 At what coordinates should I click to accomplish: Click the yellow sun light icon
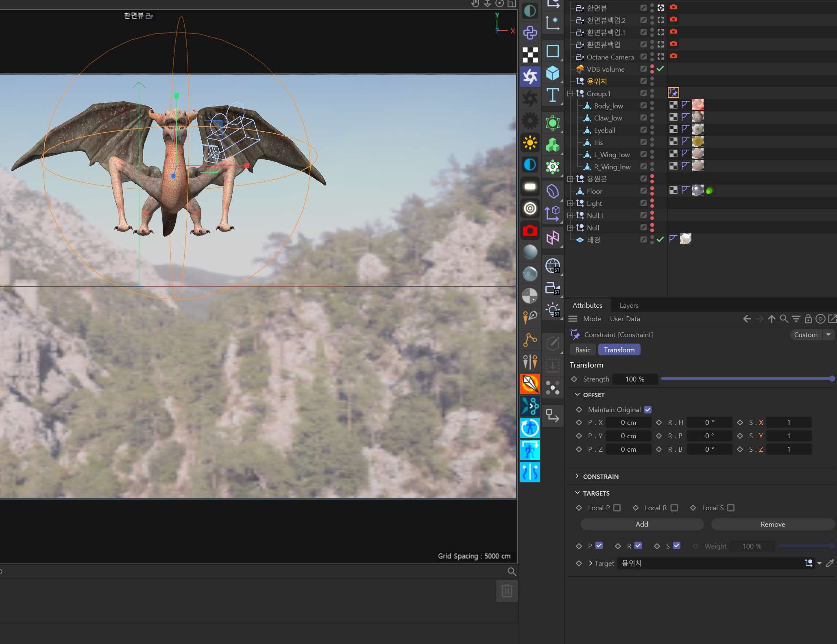click(x=530, y=143)
